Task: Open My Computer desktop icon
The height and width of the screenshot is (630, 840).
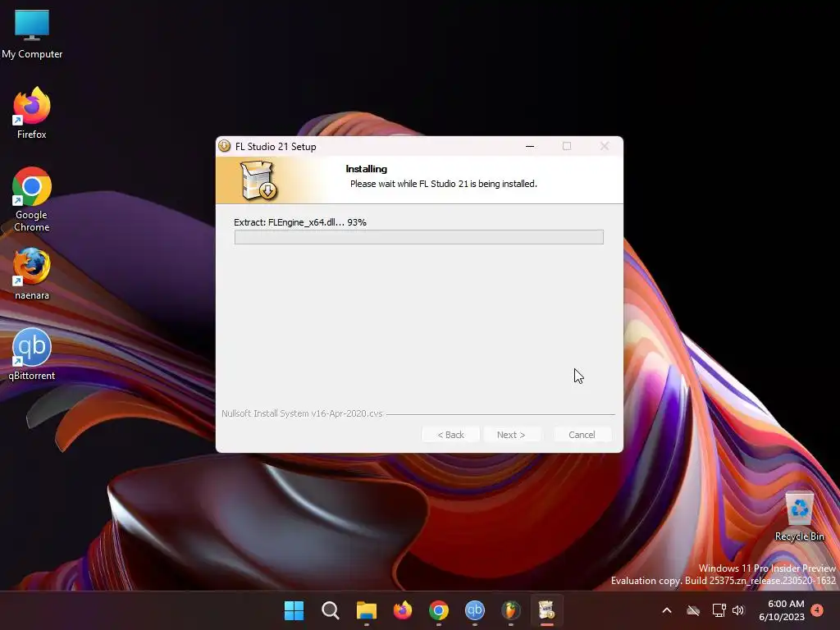Action: (x=32, y=33)
